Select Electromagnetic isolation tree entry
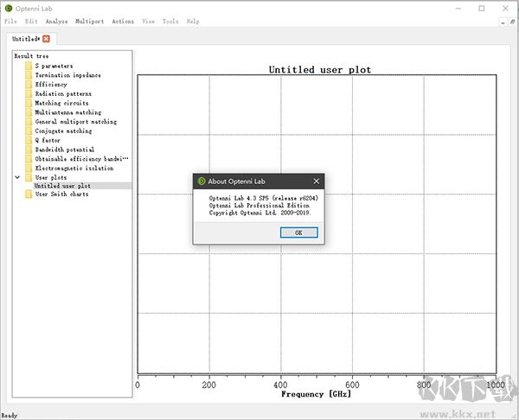 [x=73, y=169]
